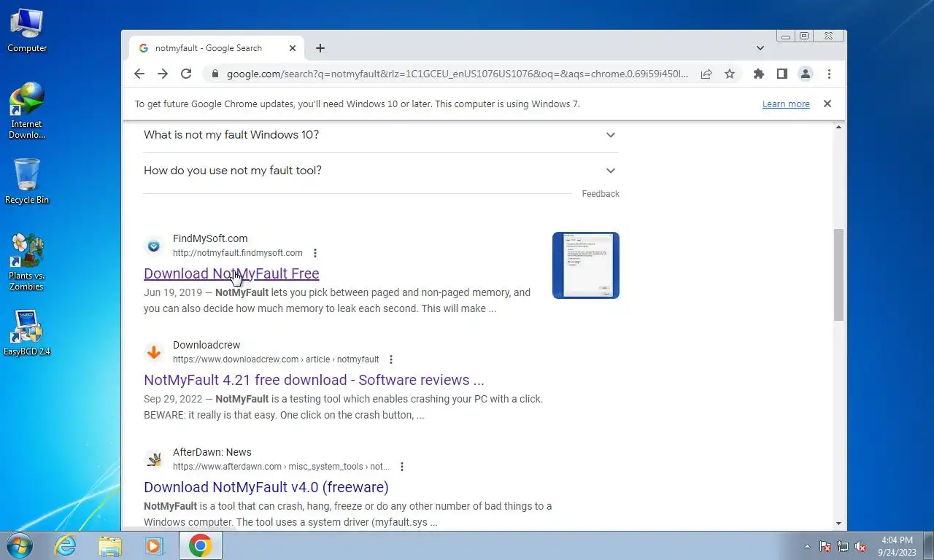Image resolution: width=934 pixels, height=560 pixels.
Task: Click the page scrollbar thumb
Action: (839, 275)
